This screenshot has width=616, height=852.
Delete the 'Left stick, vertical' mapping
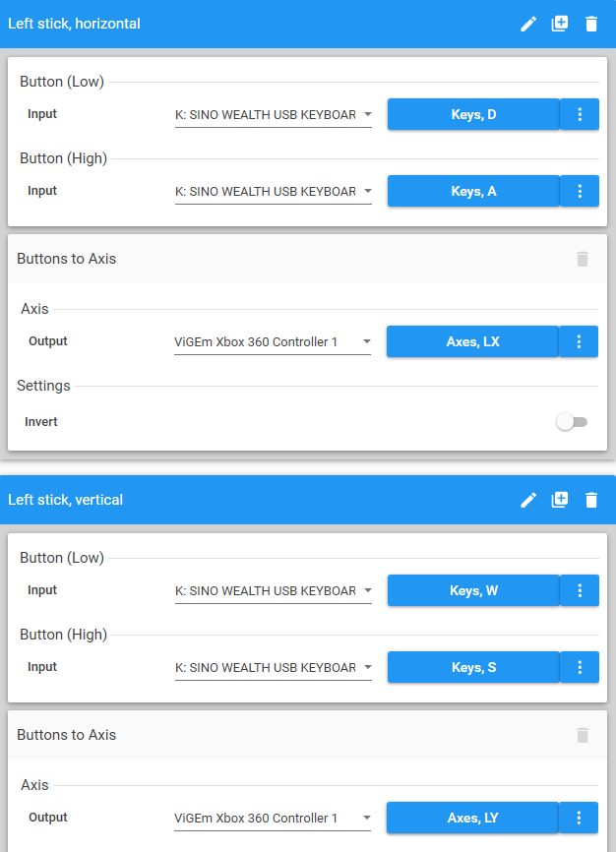point(591,500)
